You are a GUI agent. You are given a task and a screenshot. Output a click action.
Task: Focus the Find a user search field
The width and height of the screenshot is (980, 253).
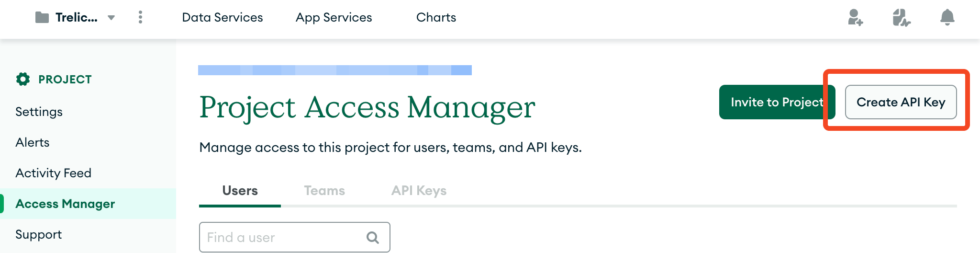pyautogui.click(x=294, y=237)
